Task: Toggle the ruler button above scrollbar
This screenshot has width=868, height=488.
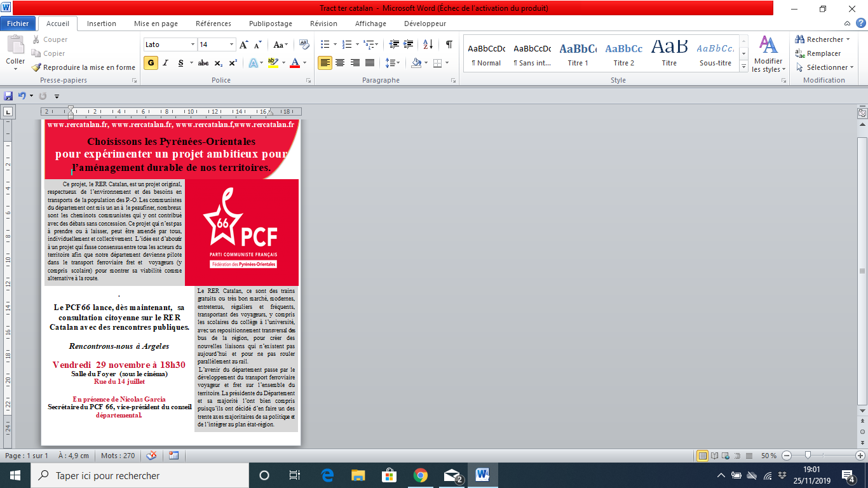Action: click(862, 113)
